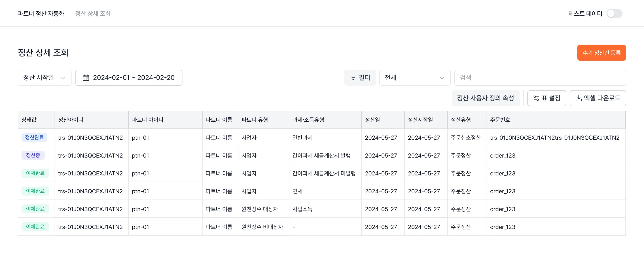This screenshot has height=260, width=644.
Task: Click the 엑셀 다운로드 button
Action: 598,98
